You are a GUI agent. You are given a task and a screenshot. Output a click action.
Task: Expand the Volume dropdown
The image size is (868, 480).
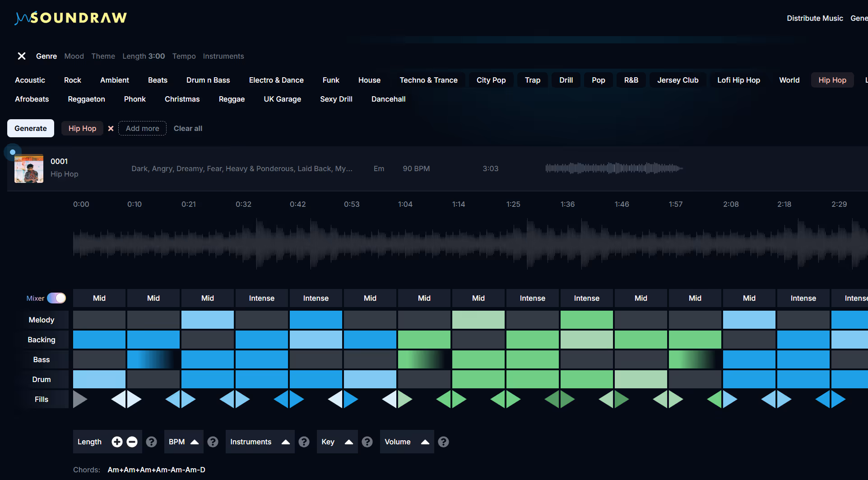coord(407,442)
